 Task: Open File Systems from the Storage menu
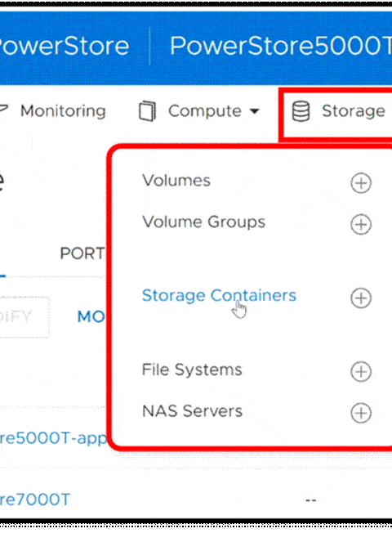(192, 370)
